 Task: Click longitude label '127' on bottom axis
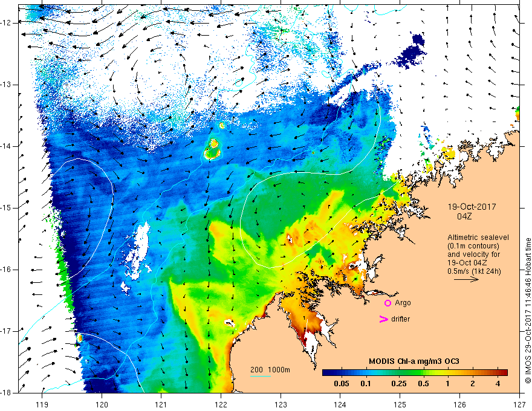[519, 404]
